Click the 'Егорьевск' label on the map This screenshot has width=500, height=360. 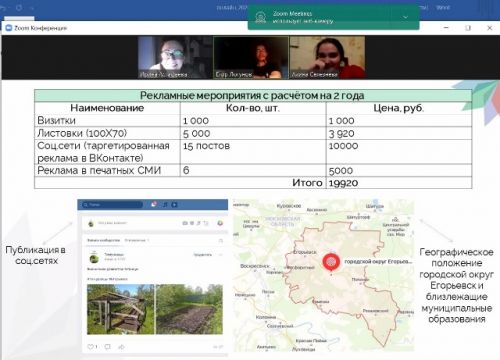[305, 252]
